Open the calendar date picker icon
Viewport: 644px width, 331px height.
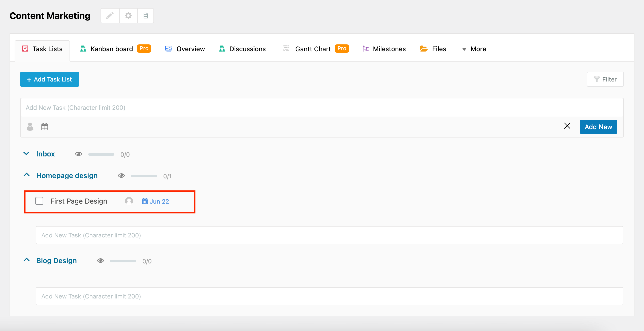(x=45, y=127)
